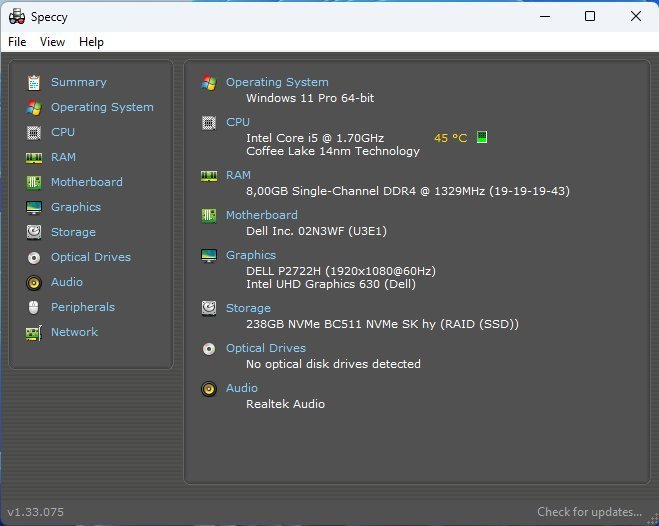
Task: Click the Windows flag icon in summary panel
Action: 209,83
